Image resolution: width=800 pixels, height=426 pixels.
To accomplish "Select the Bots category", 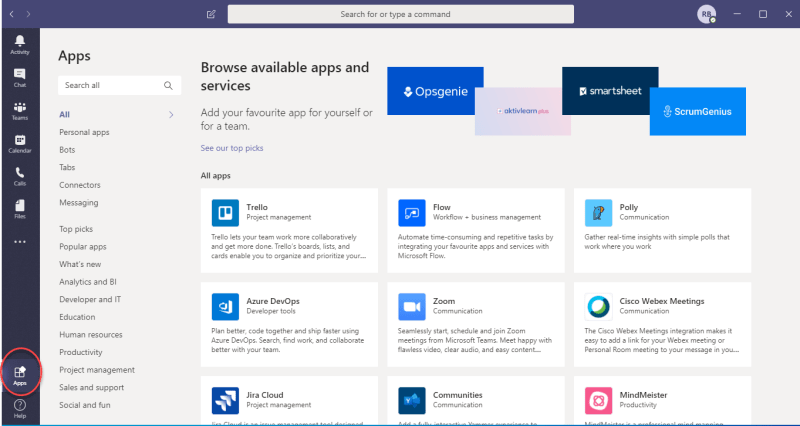I will point(67,150).
